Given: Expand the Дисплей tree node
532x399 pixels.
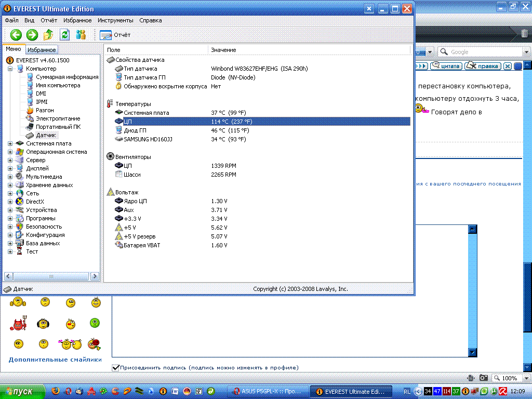Looking at the screenshot, I should (x=10, y=169).
